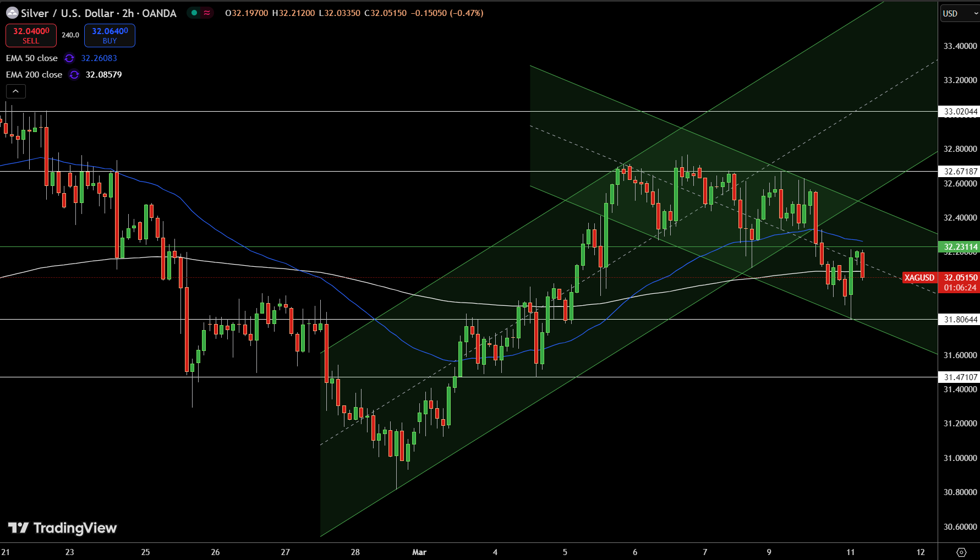
Task: Click the date 25 on time axis
Action: 145,552
